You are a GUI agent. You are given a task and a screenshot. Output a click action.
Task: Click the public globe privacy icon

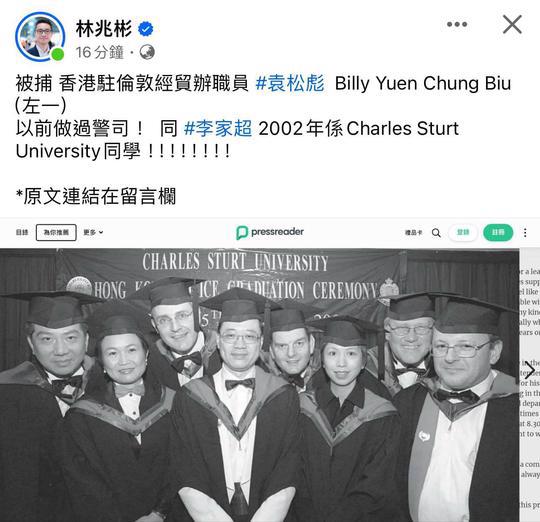(x=147, y=52)
